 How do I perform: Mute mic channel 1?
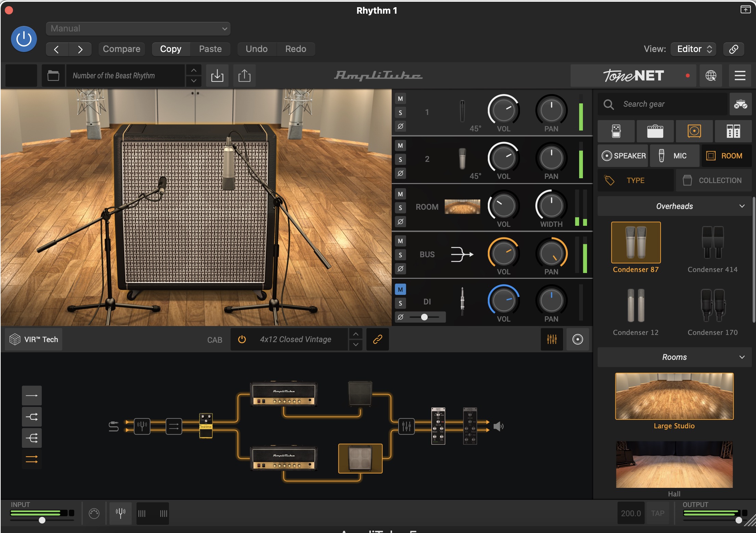[x=400, y=99]
